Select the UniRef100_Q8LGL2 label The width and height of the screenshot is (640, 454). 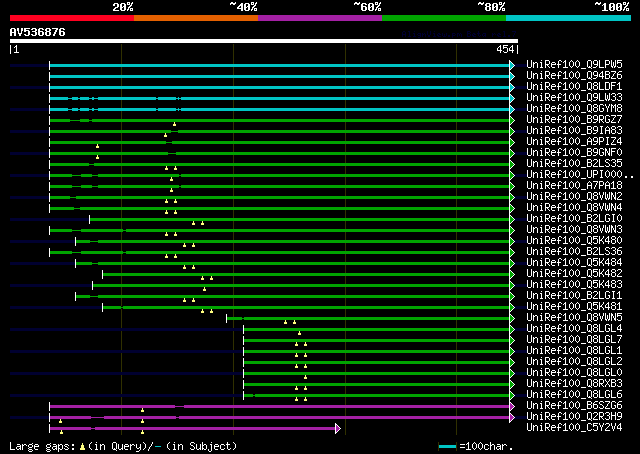(x=574, y=362)
